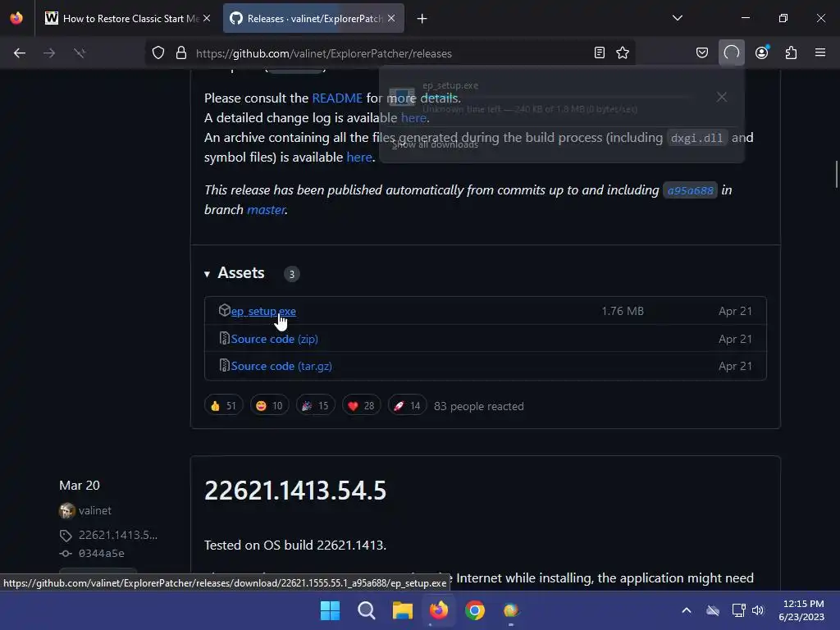Open the Pocket save icon
Screen dimensions: 840x630
(x=702, y=53)
